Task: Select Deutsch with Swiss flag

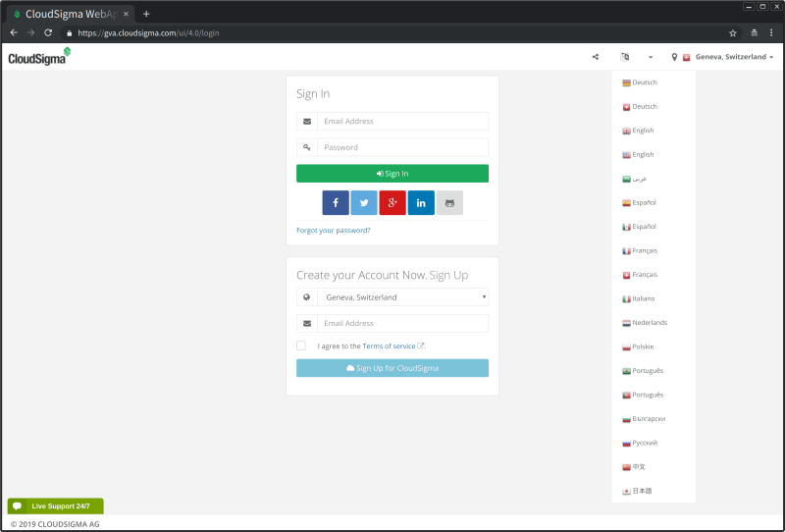Action: [640, 107]
